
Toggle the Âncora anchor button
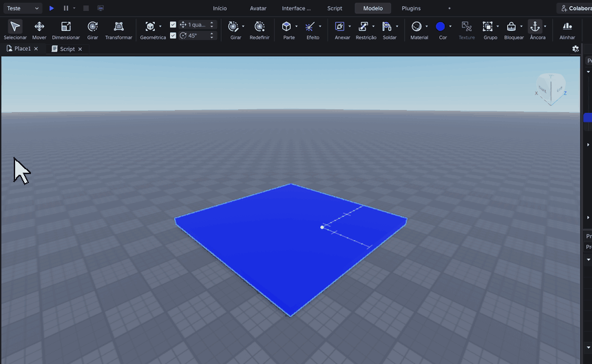[x=535, y=26]
